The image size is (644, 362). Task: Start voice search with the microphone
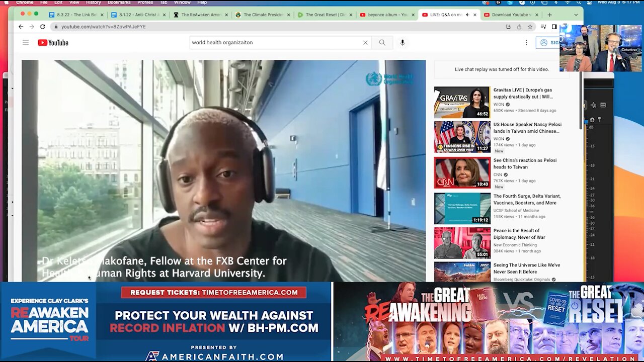coord(403,43)
